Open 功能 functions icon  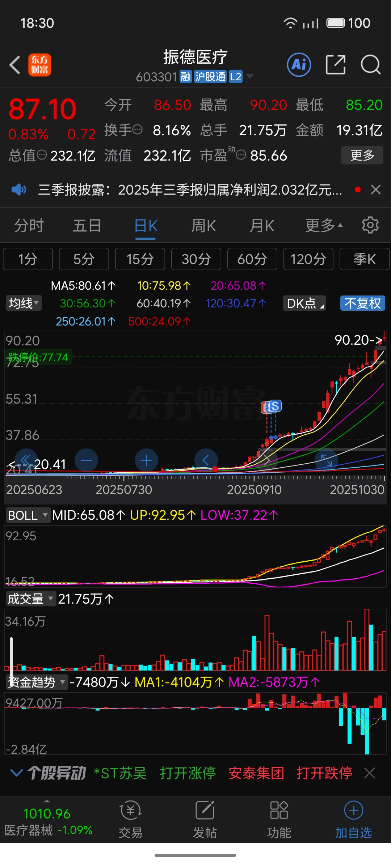[279, 820]
